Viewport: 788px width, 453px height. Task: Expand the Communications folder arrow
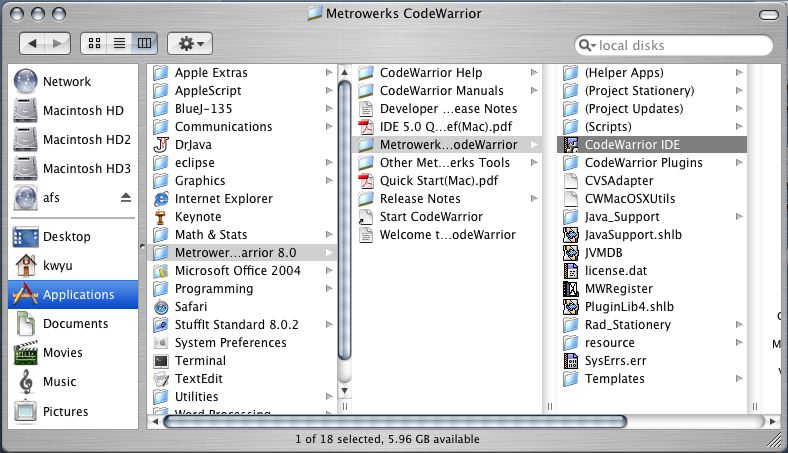pos(329,127)
